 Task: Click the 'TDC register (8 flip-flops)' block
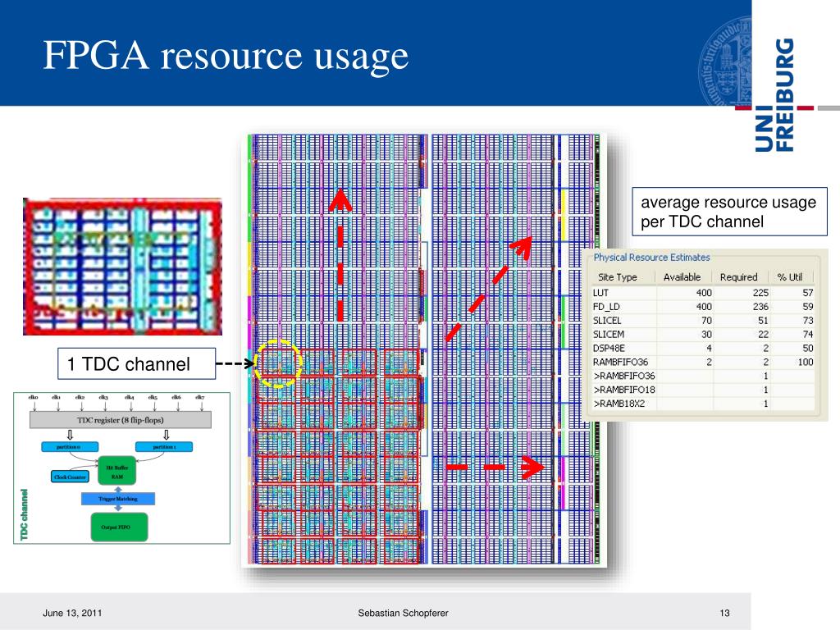coord(121,420)
